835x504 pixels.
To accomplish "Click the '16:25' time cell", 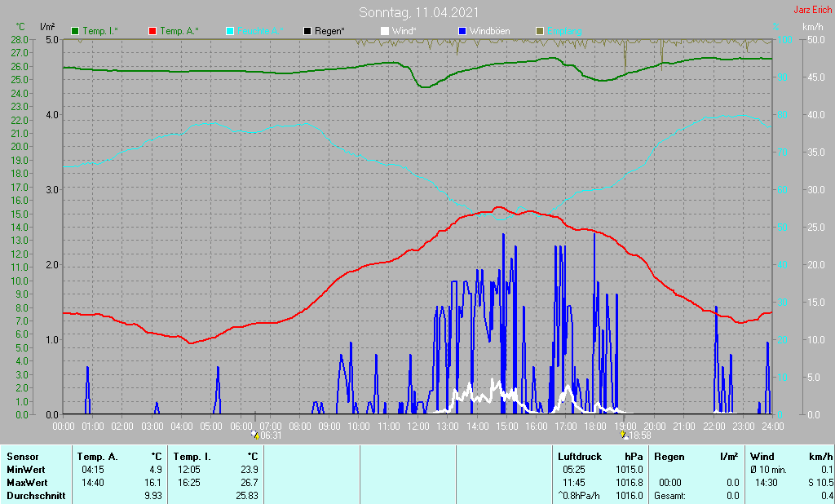I will tap(188, 483).
